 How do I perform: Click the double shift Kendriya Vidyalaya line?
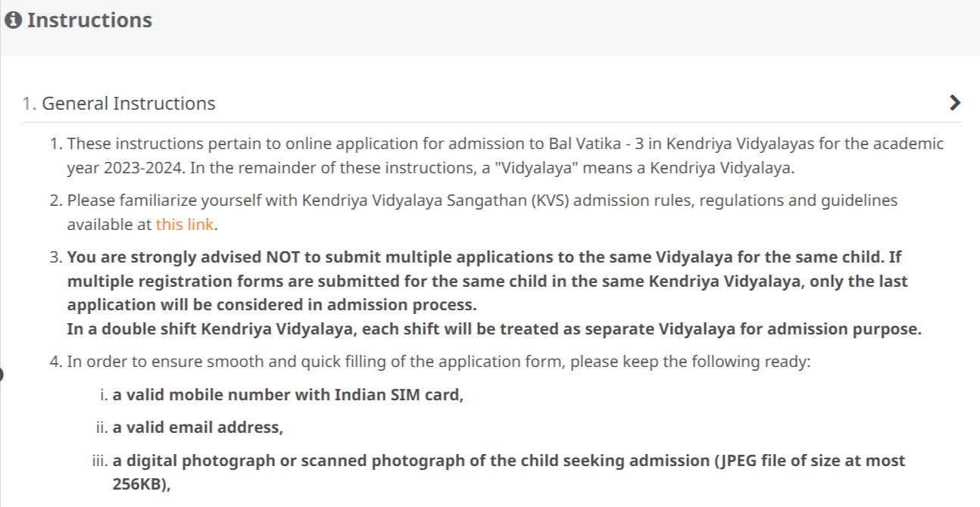pyautogui.click(x=494, y=330)
